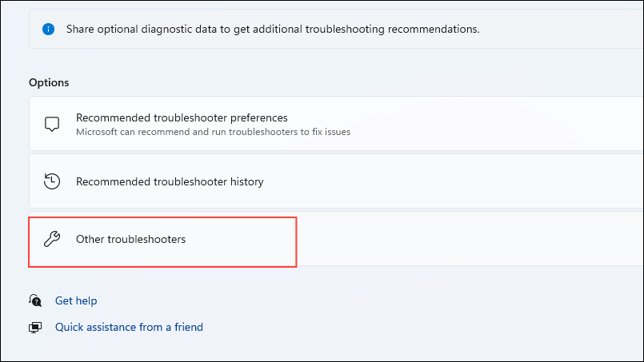Click the clock history icon
This screenshot has height=362, width=644.
[x=52, y=181]
